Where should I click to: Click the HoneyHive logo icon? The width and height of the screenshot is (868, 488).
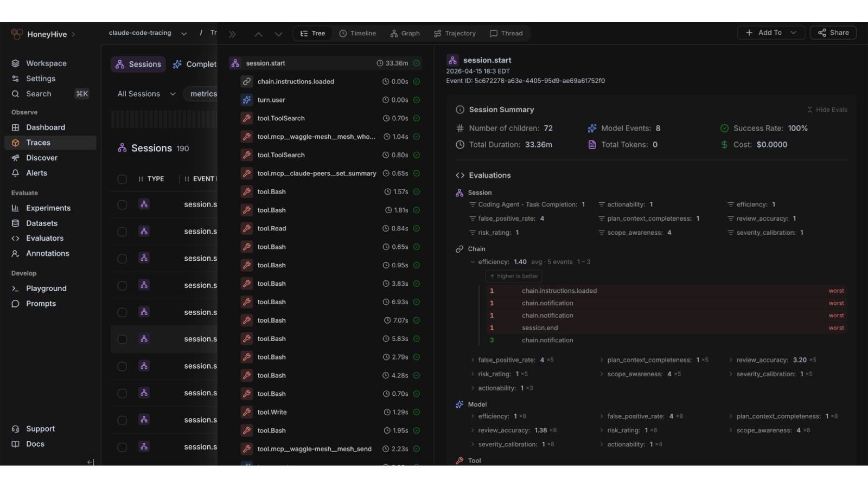point(17,34)
